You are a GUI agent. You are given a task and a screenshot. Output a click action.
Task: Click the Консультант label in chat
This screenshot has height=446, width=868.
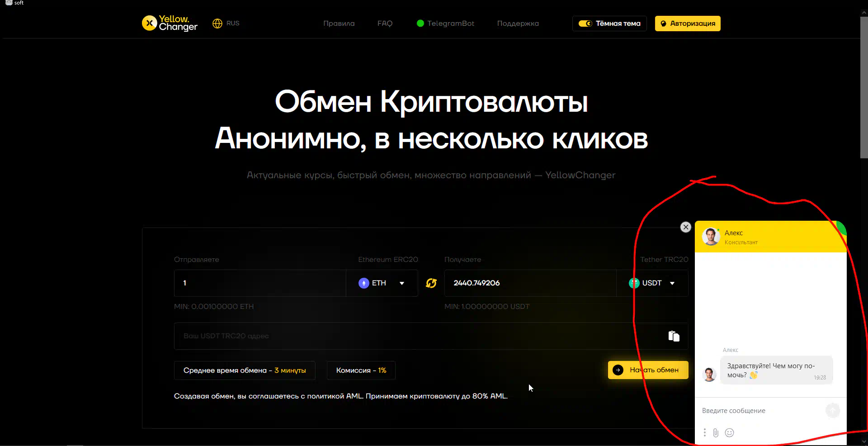coord(741,242)
